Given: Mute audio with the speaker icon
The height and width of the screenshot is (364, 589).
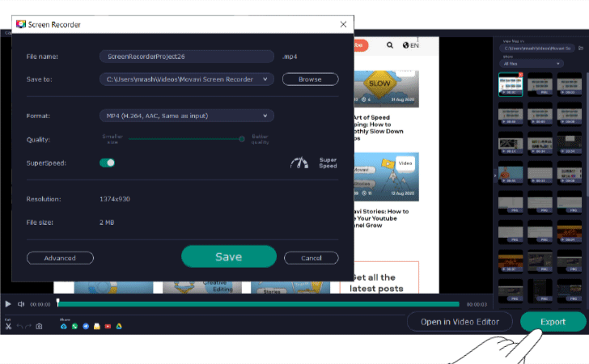Looking at the screenshot, I should [21, 304].
